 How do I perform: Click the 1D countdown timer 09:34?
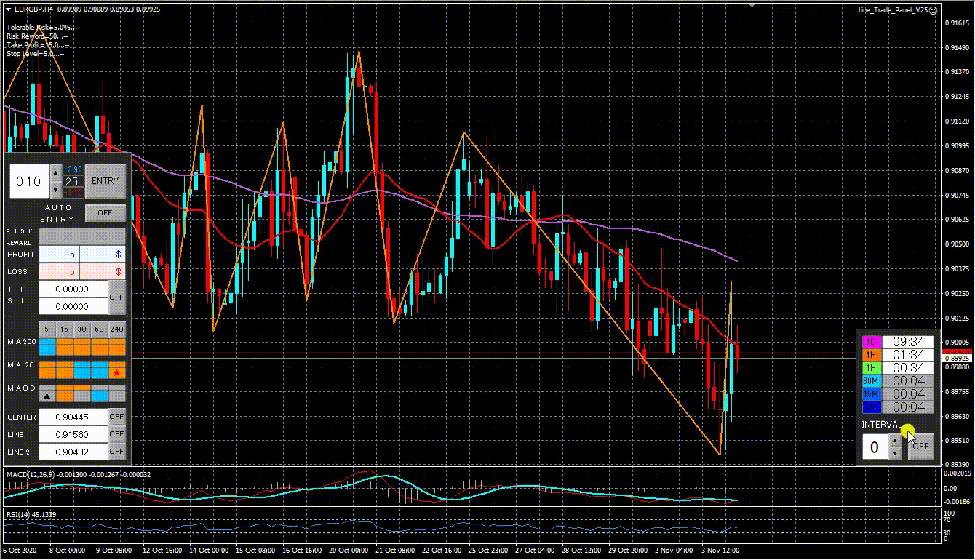[908, 342]
